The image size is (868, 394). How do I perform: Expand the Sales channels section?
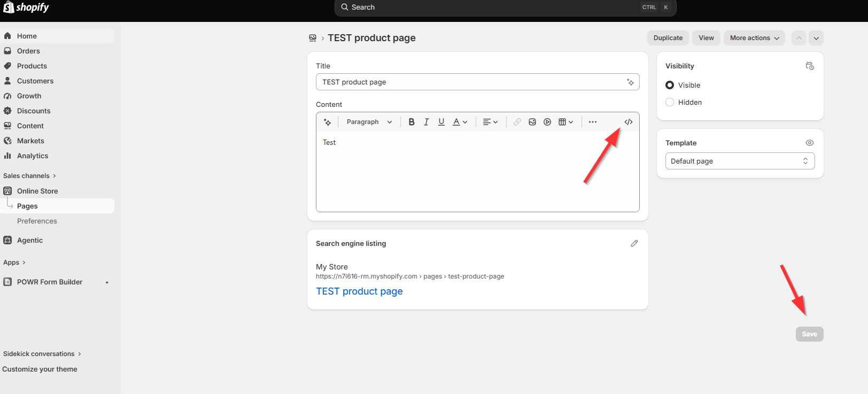(x=29, y=176)
